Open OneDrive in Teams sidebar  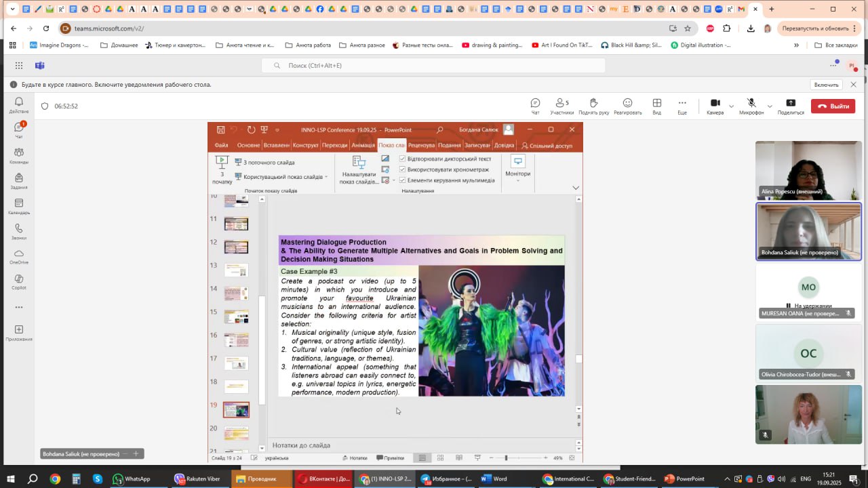[19, 257]
